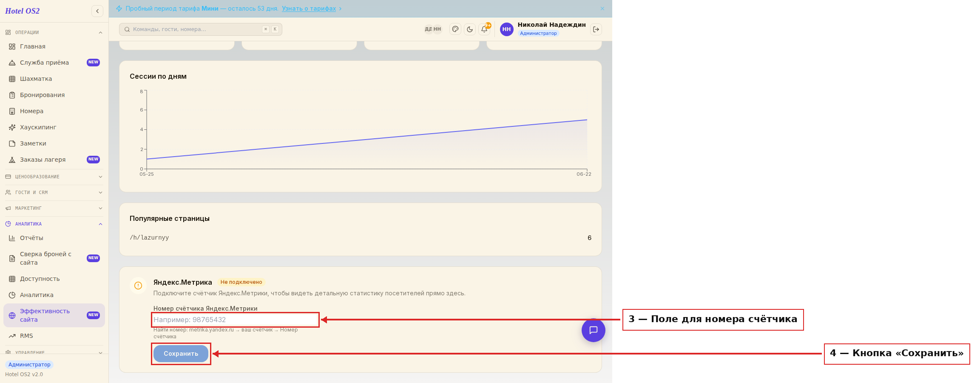Image resolution: width=980 pixels, height=383 pixels.
Task: Collapse the sidebar with the chevron button
Action: (97, 11)
